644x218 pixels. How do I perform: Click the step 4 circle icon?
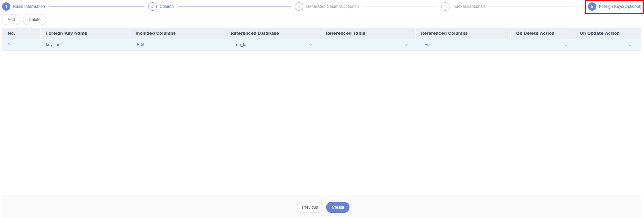point(445,7)
